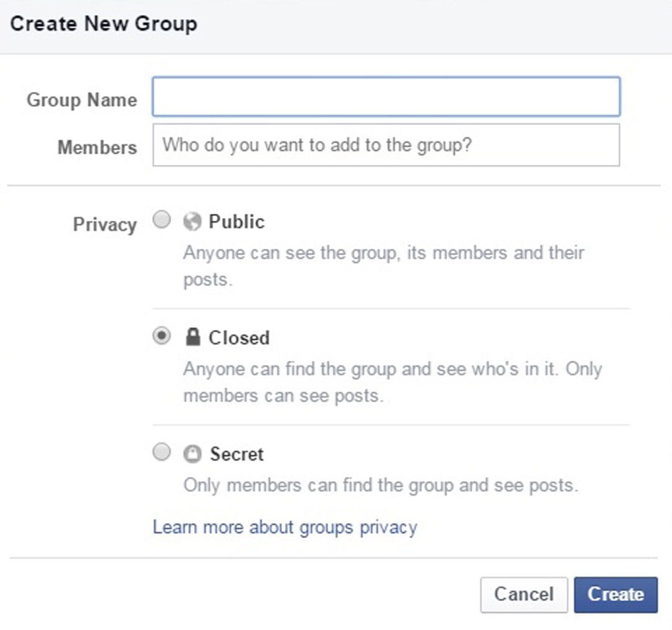Select the Public privacy radio button
Image resolution: width=672 pixels, height=630 pixels.
(161, 219)
